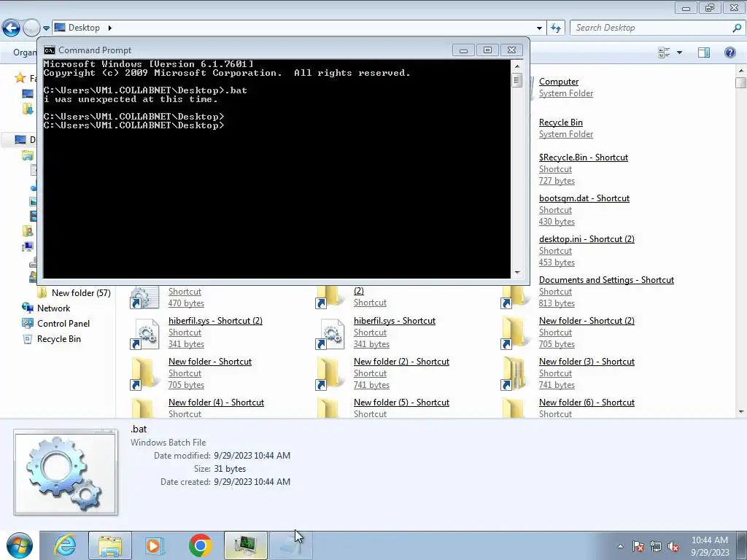Open network status tray icon

(656, 547)
